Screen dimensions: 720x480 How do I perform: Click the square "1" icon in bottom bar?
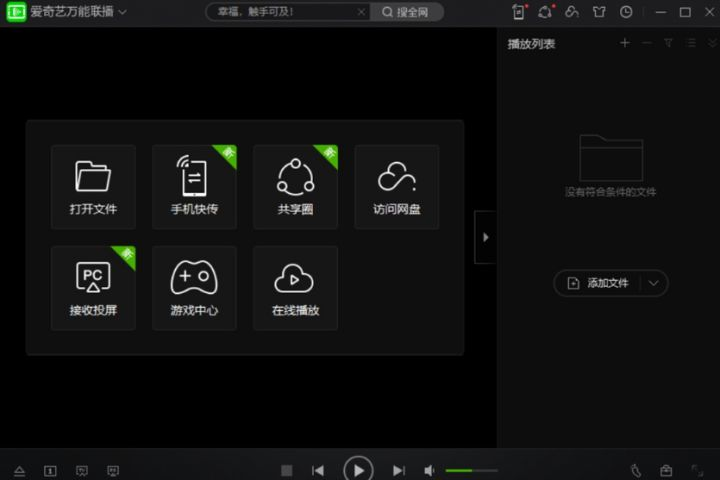50,470
